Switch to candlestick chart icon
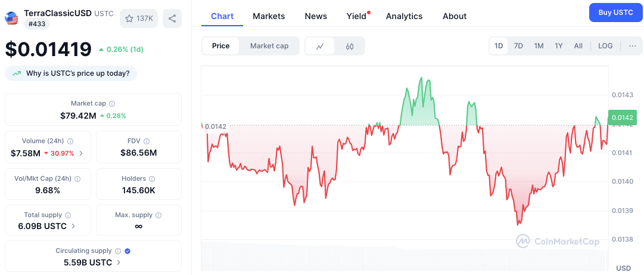This screenshot has width=644, height=275. (350, 46)
